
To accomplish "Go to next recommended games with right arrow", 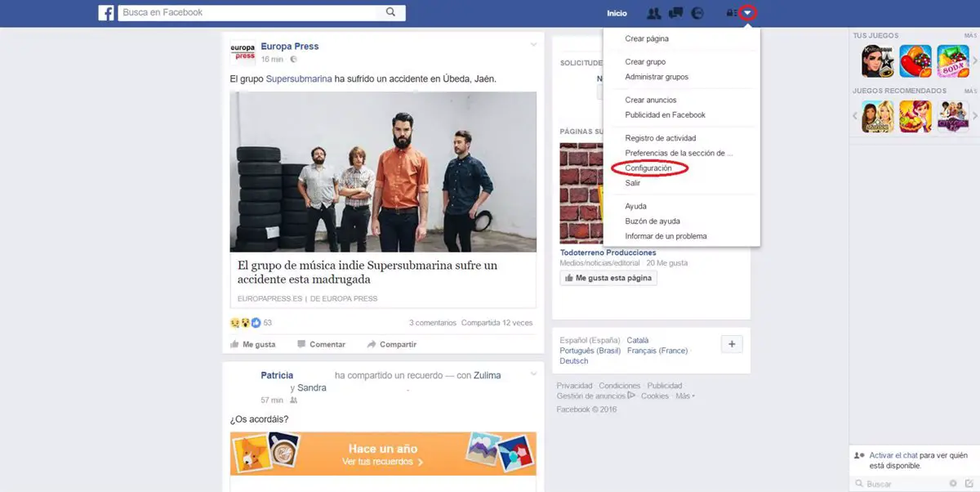I will [x=975, y=116].
